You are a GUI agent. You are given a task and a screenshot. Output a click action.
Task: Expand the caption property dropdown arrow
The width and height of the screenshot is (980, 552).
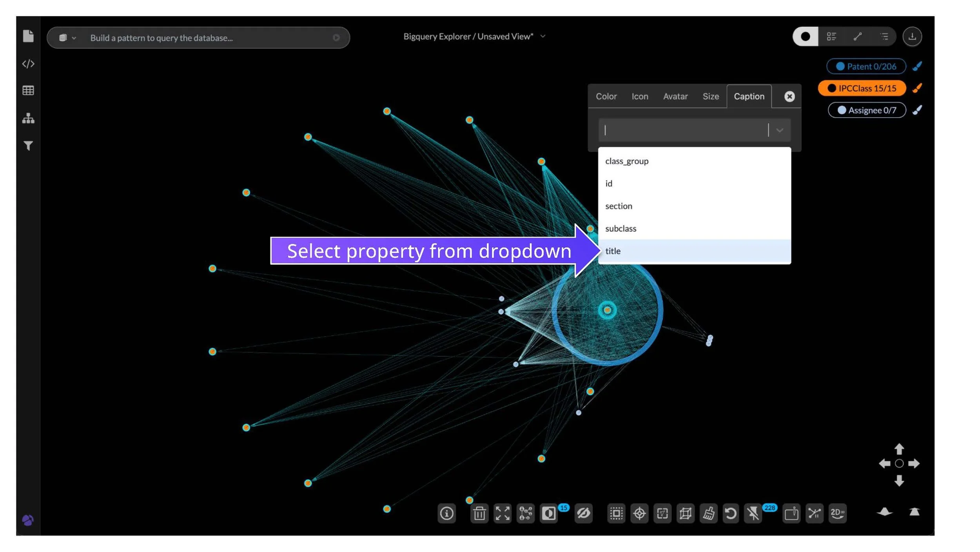click(x=779, y=130)
